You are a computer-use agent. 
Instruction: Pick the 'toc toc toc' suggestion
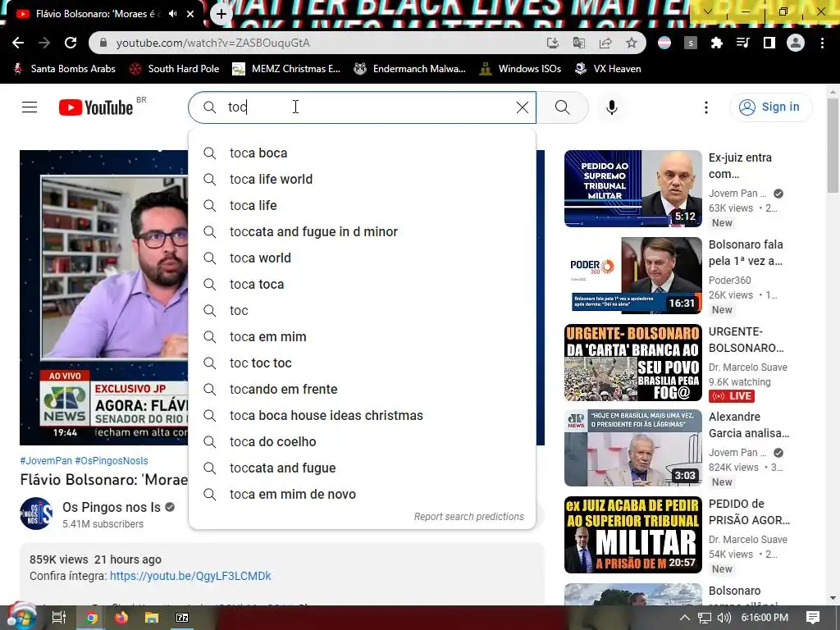tap(362, 363)
